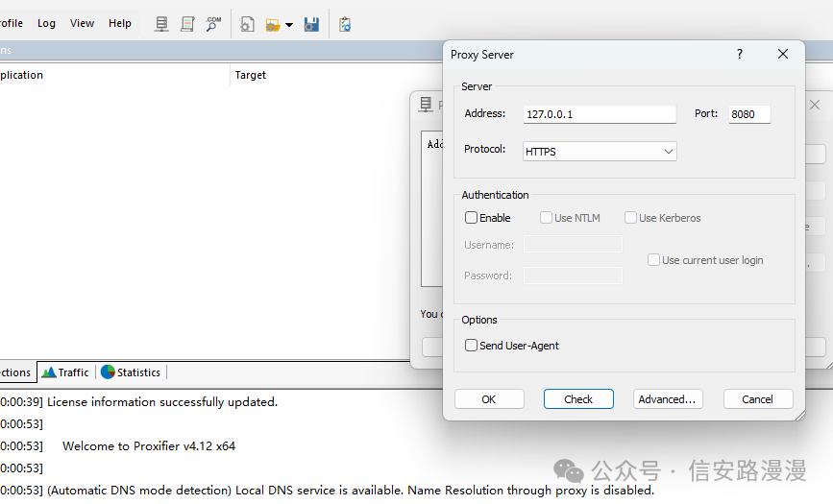Toggle the Use Kerberos checkbox
The image size is (833, 504).
pos(630,218)
